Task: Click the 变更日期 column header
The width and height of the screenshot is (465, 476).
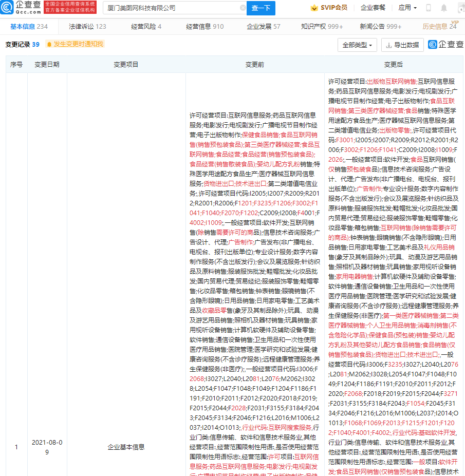Action: 47,64
